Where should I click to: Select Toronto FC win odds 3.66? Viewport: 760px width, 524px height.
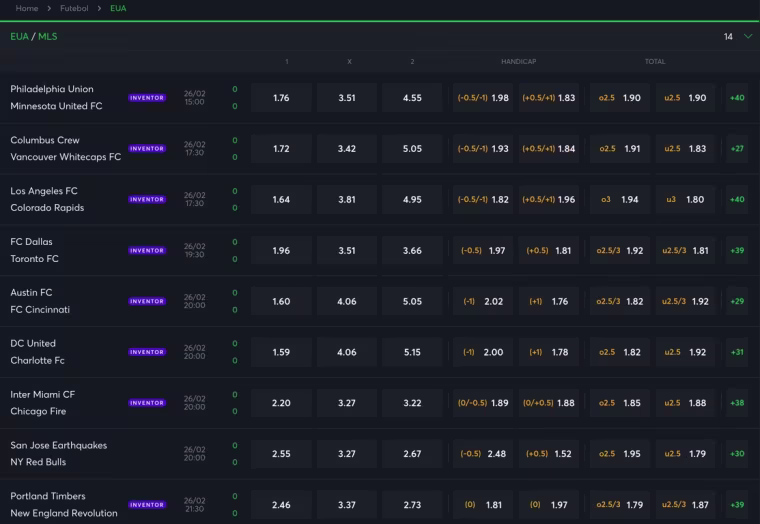coord(412,250)
